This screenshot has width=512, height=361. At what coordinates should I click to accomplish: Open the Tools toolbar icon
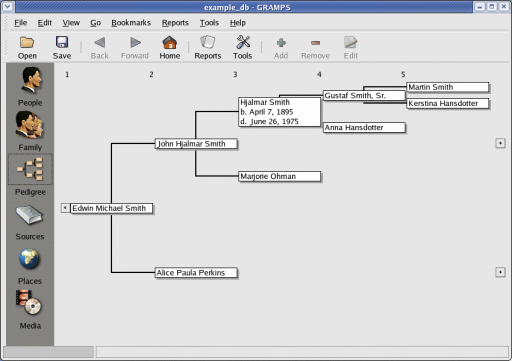coord(243,47)
